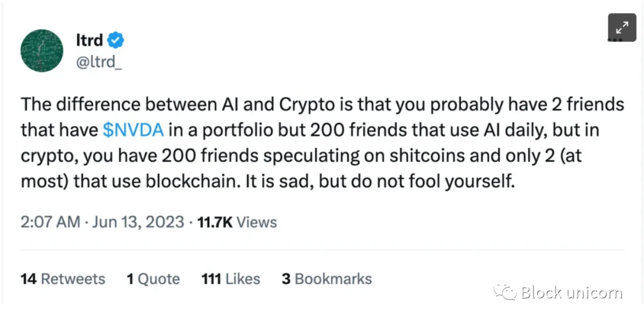This screenshot has width=644, height=319.
Task: Open the 3 Bookmarks count
Action: coord(326,279)
